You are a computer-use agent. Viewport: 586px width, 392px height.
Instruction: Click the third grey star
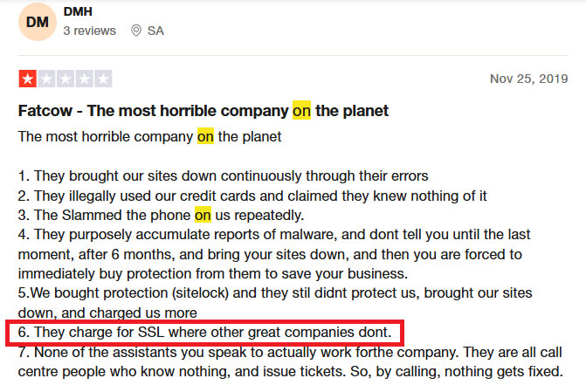pos(65,79)
